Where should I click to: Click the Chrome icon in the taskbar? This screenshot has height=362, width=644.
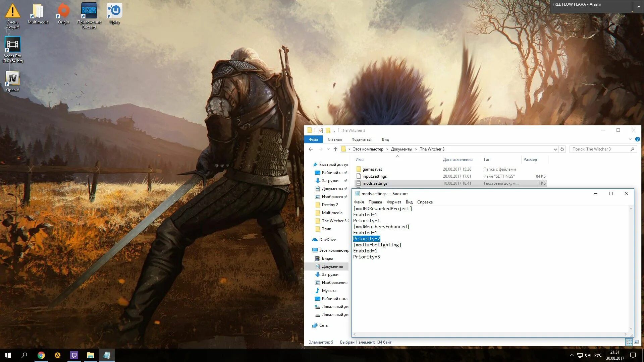tap(41, 355)
